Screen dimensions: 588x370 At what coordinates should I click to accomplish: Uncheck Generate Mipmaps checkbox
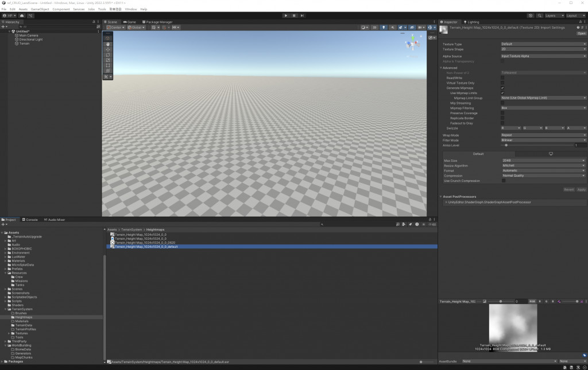(502, 88)
